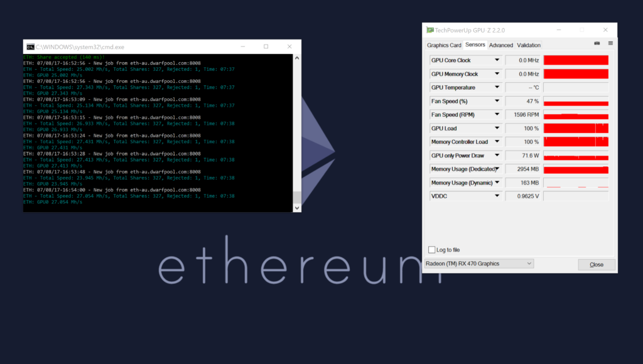Click the 'GPU0 27.054 Mh/s' console line
The image size is (643, 364).
(53, 202)
